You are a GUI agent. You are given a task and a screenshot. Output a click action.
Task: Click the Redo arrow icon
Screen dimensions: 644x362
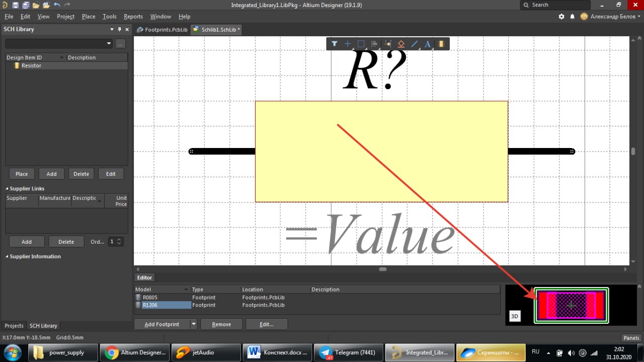click(x=67, y=5)
